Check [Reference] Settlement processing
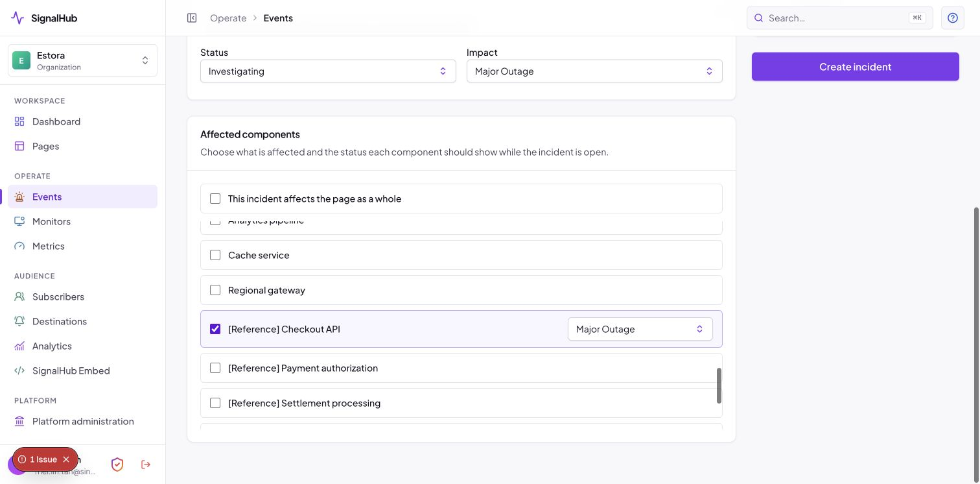This screenshot has height=484, width=980. tap(215, 403)
